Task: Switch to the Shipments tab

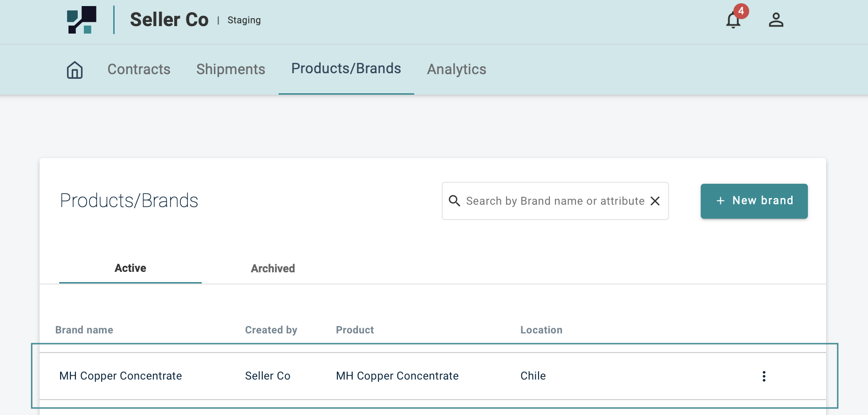Action: pyautogui.click(x=231, y=69)
